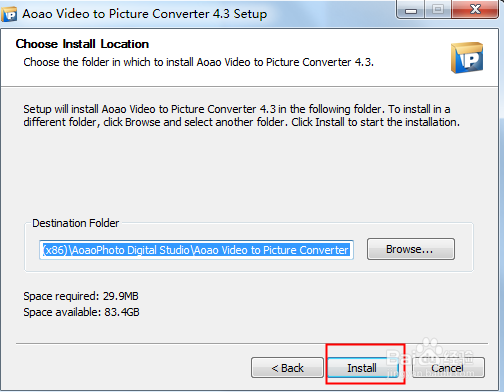The height and width of the screenshot is (392, 504).
Task: Click the Aoao app icon in title bar
Action: click(9, 14)
